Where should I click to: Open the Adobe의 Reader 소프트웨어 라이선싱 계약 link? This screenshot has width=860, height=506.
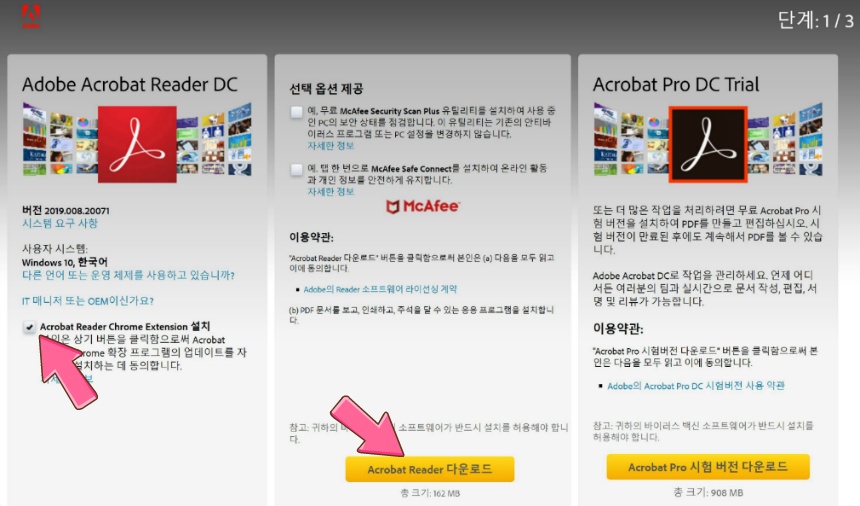pos(380,289)
